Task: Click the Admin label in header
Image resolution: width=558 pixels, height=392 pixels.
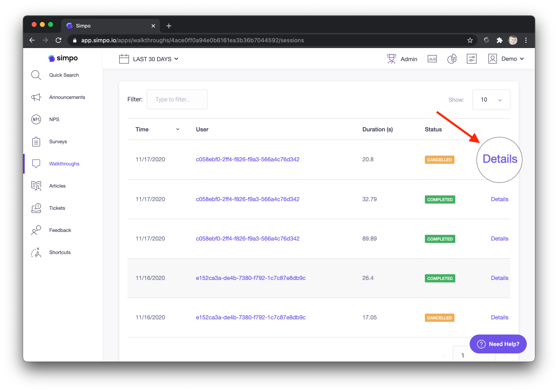Action: click(409, 59)
